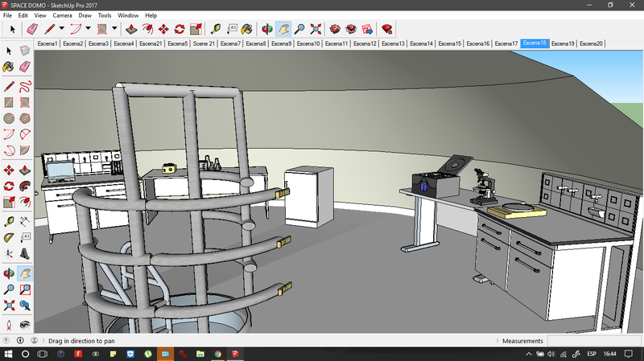This screenshot has height=361, width=644.
Task: Click the Offset tool in top toolbar
Action: (x=146, y=29)
